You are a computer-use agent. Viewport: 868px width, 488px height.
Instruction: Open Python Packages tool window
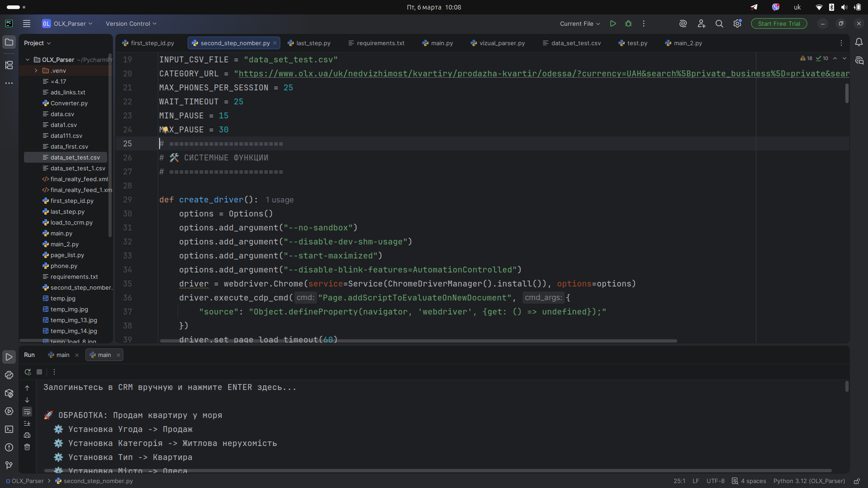tap(9, 393)
